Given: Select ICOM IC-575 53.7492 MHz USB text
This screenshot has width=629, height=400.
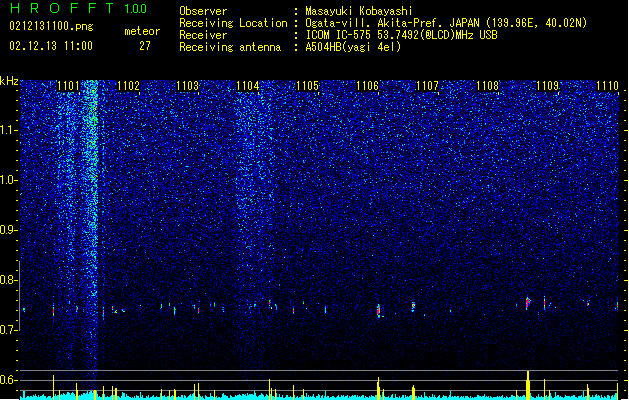Looking at the screenshot, I should tap(401, 35).
